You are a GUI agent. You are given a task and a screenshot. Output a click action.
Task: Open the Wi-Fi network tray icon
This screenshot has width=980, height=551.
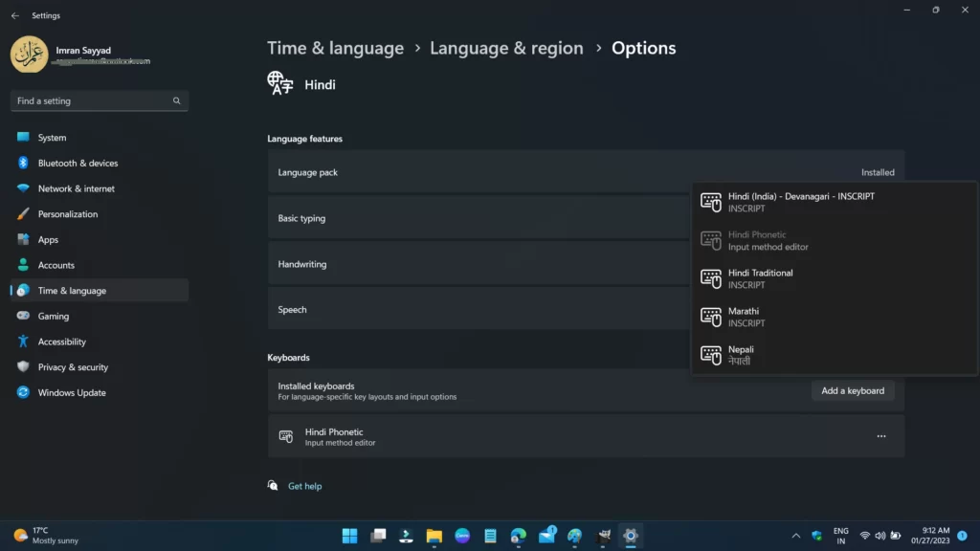pos(865,536)
